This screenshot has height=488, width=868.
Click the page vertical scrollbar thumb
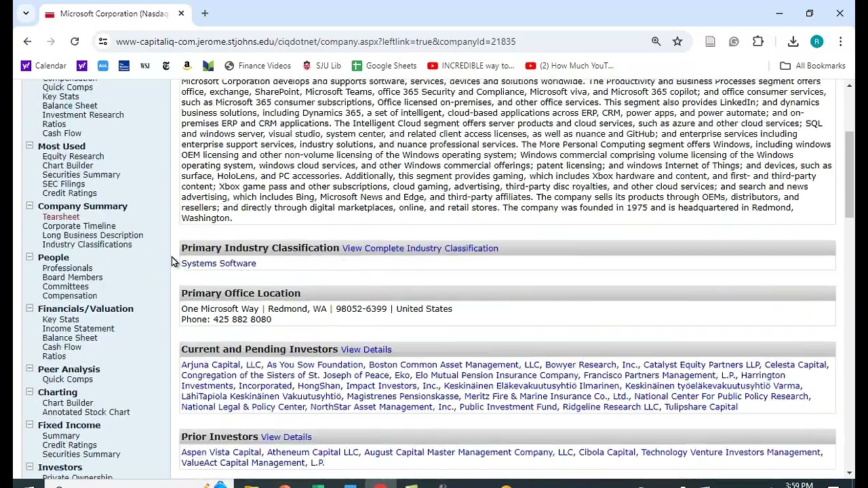tap(850, 175)
